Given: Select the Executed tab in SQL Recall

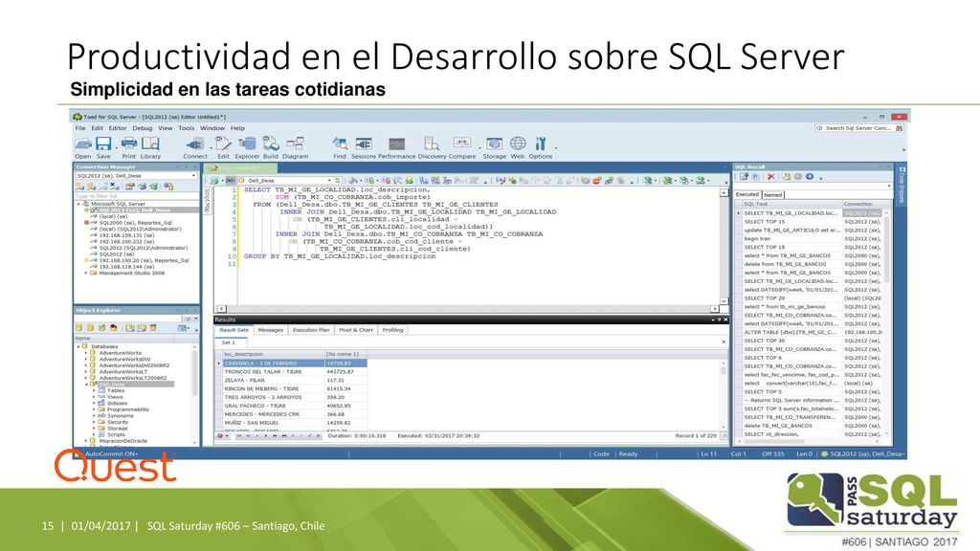Looking at the screenshot, I should (747, 194).
